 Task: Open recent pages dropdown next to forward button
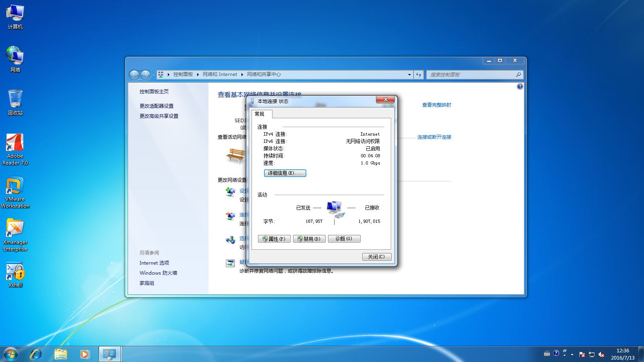pyautogui.click(x=153, y=75)
